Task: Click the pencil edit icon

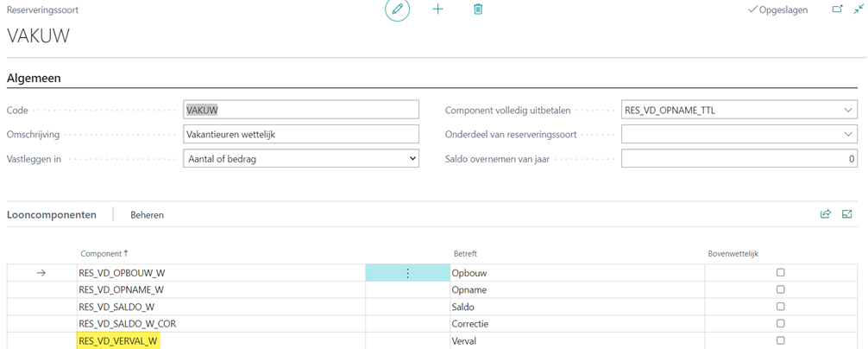Action: click(397, 10)
